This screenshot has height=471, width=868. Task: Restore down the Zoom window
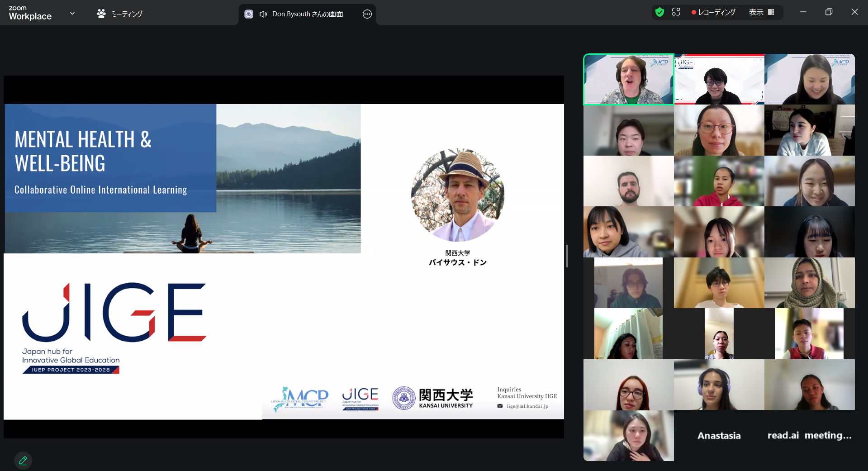[x=829, y=12]
